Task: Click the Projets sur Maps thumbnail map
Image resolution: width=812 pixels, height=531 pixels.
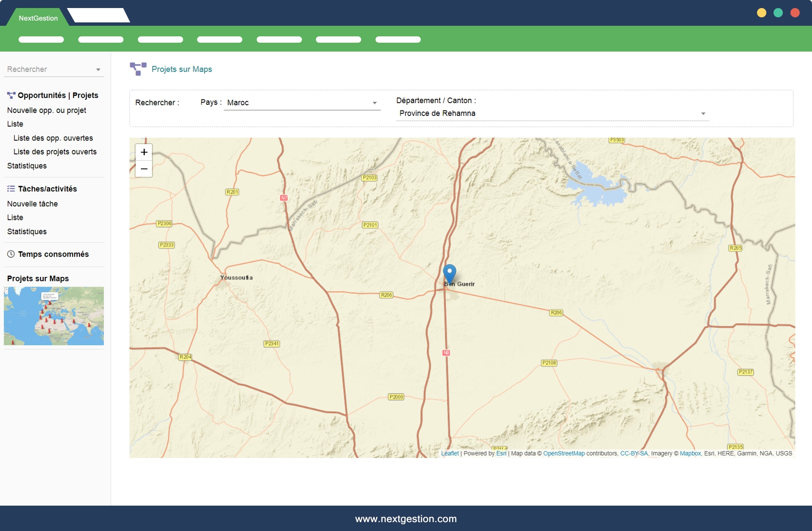Action: click(x=54, y=316)
